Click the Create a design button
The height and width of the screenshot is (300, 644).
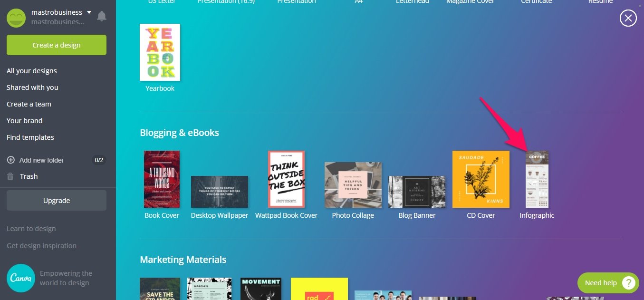57,45
